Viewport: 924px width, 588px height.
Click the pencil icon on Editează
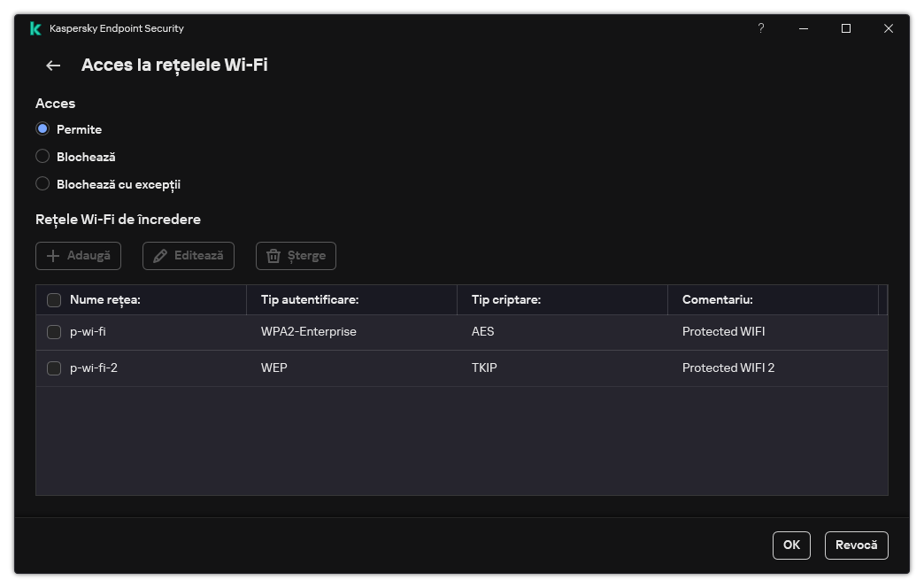(161, 255)
